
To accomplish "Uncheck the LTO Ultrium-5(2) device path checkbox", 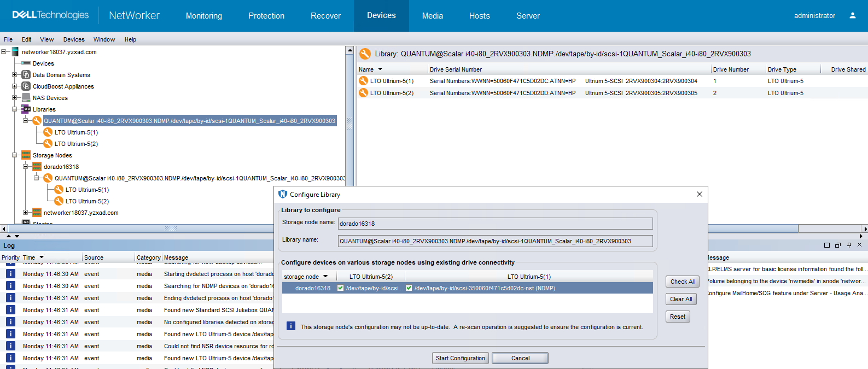I will click(340, 288).
